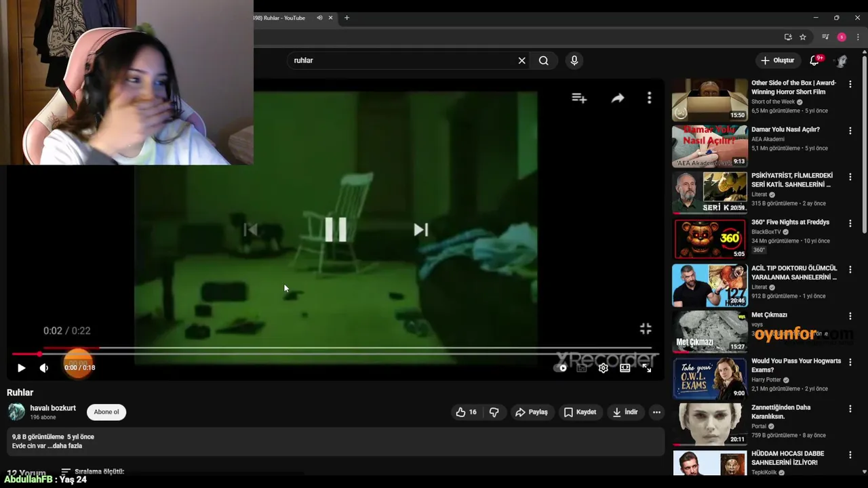Switch to theater mode in the player
The width and height of the screenshot is (868, 488).
[625, 368]
